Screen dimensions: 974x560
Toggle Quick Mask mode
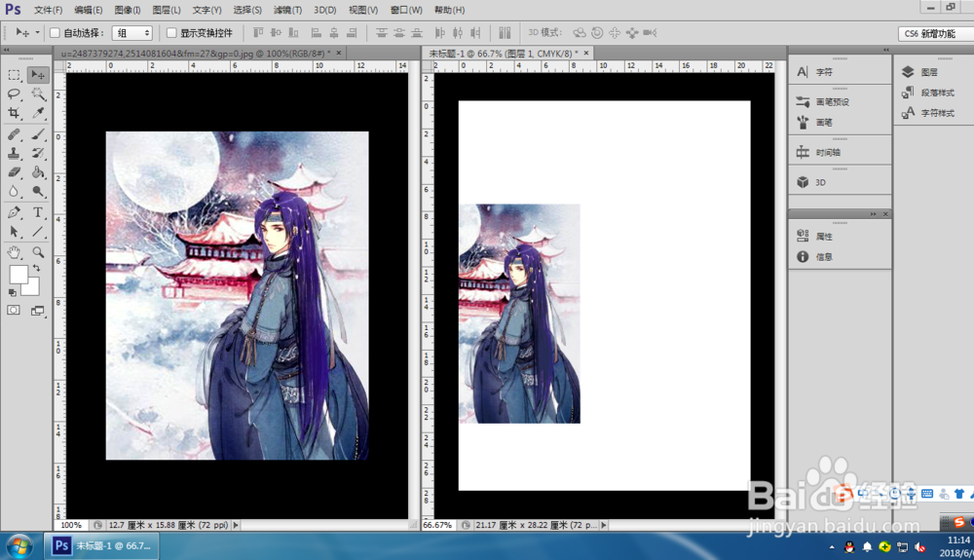[14, 310]
